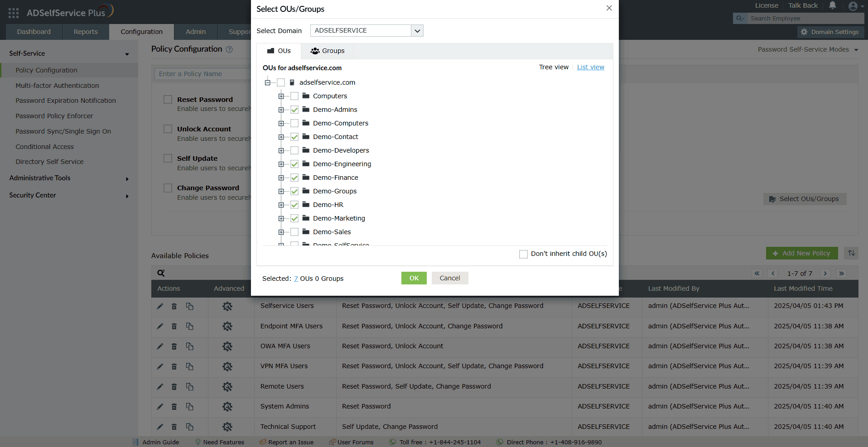
Task: Open Domain Settings
Action: 830,32
